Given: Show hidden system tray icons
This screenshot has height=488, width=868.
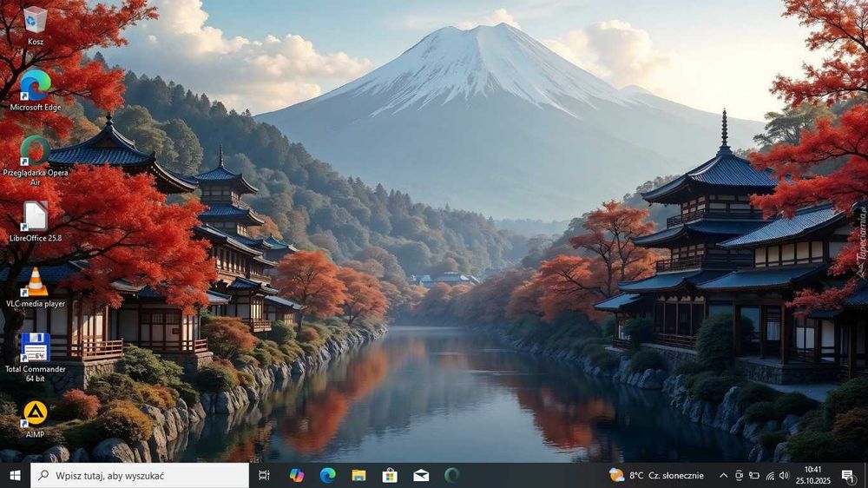Looking at the screenshot, I should pyautogui.click(x=724, y=475).
